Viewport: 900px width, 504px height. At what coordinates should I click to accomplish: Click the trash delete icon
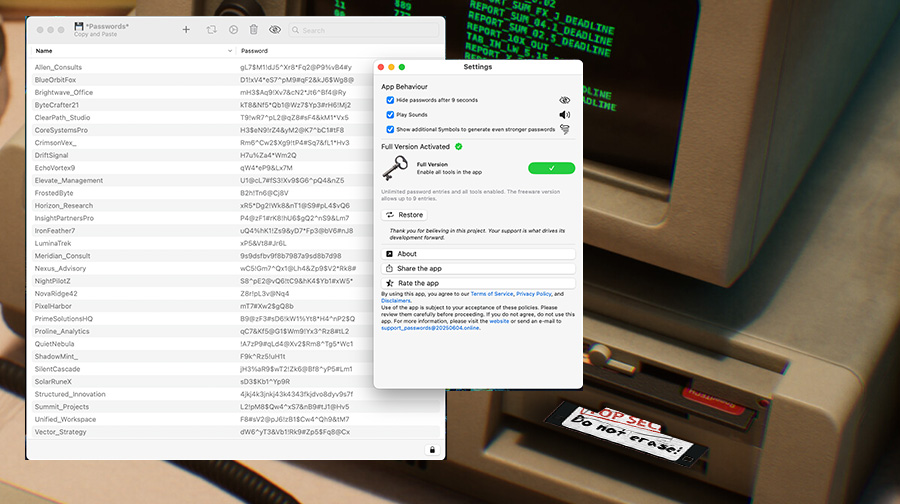[x=254, y=29]
